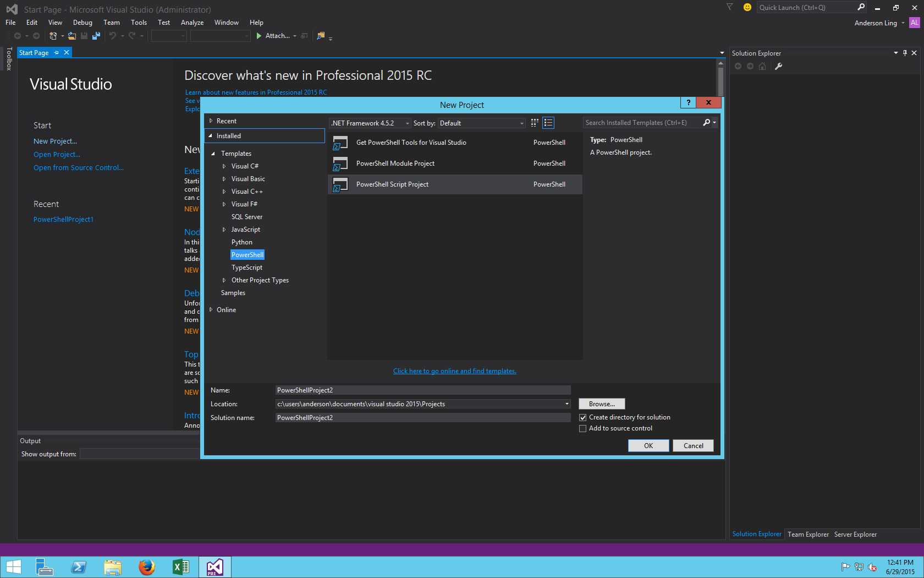Click the pin icon on Start Page tab
This screenshot has height=578, width=924.
click(56, 52)
